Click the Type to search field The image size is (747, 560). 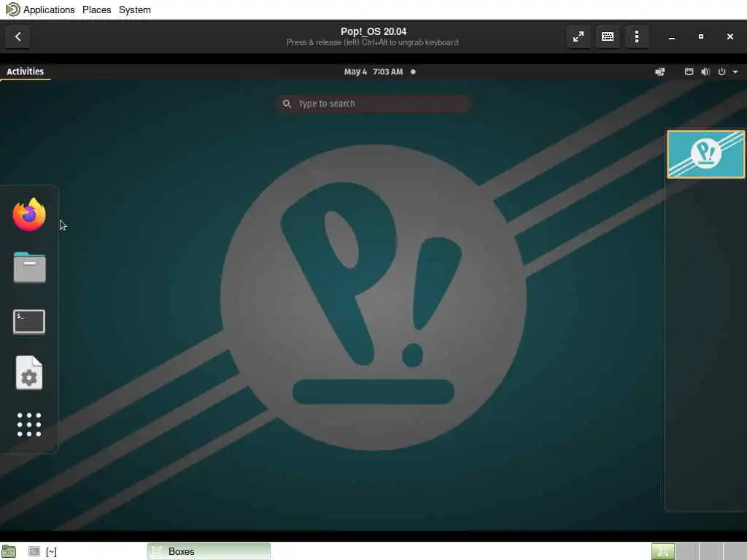[374, 104]
